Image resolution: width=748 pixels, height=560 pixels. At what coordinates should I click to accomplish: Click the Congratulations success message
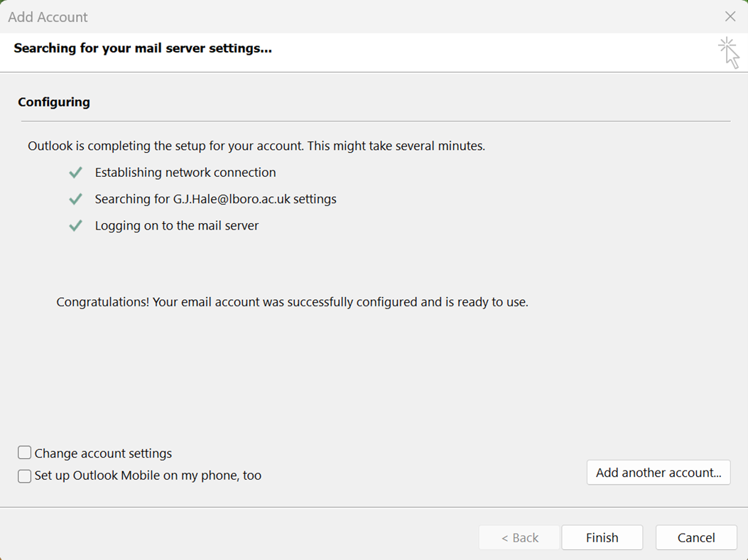click(x=292, y=302)
